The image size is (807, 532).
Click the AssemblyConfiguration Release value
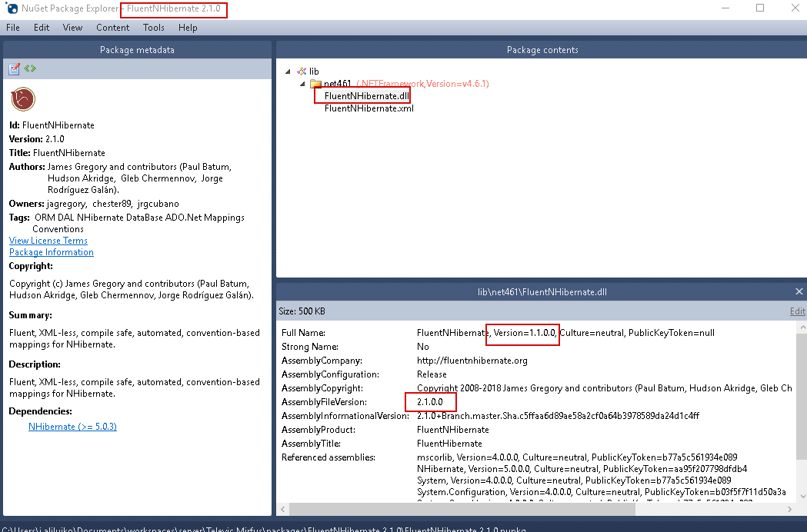coord(432,374)
